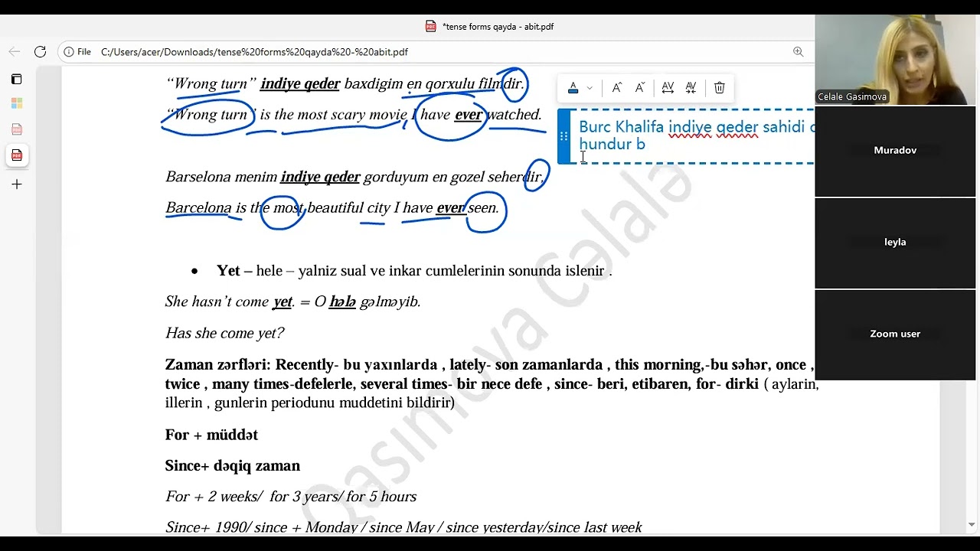This screenshot has width=980, height=551.
Task: Switch to the faded PDF vertical tab
Action: click(x=17, y=129)
